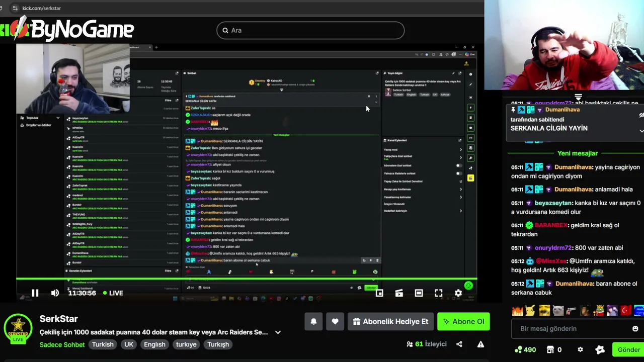Viewport: 644px width, 362px height.
Task: Open the Sadece Sohbet category link
Action: click(62, 344)
